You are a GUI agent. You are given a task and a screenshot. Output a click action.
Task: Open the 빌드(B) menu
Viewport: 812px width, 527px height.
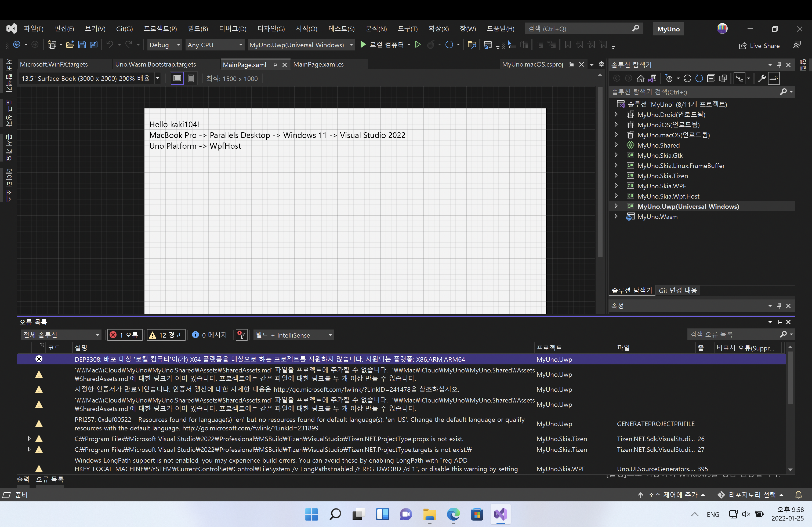[x=198, y=29]
